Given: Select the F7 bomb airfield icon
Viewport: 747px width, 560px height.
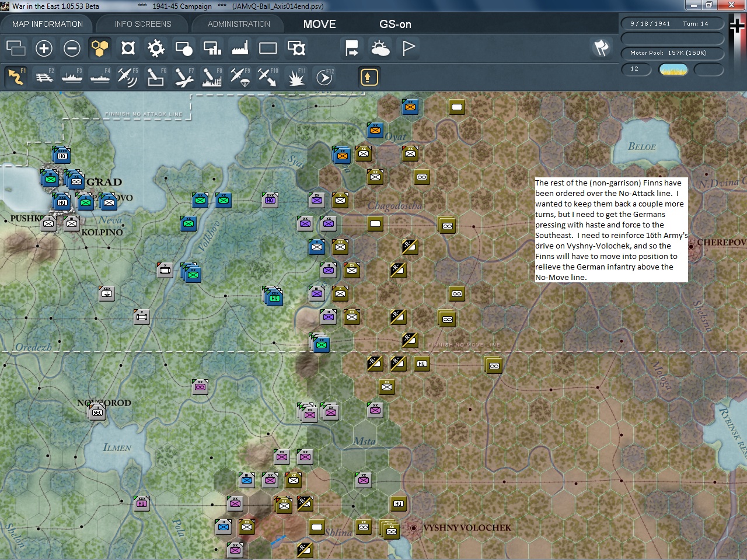Looking at the screenshot, I should pos(184,77).
